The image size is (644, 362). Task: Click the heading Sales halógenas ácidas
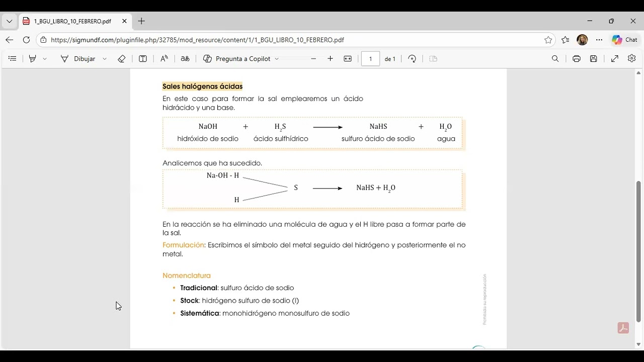(x=202, y=86)
